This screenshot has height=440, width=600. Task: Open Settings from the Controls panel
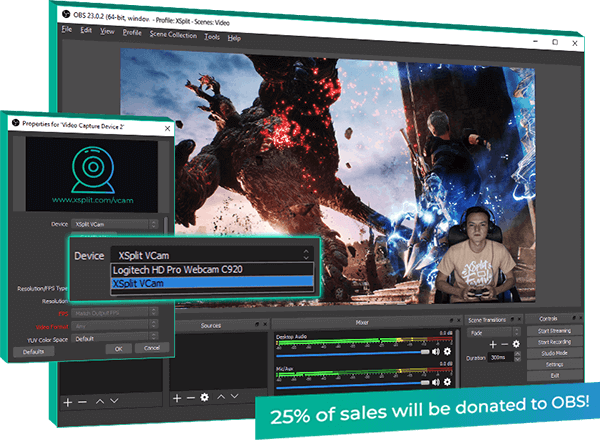click(x=554, y=364)
